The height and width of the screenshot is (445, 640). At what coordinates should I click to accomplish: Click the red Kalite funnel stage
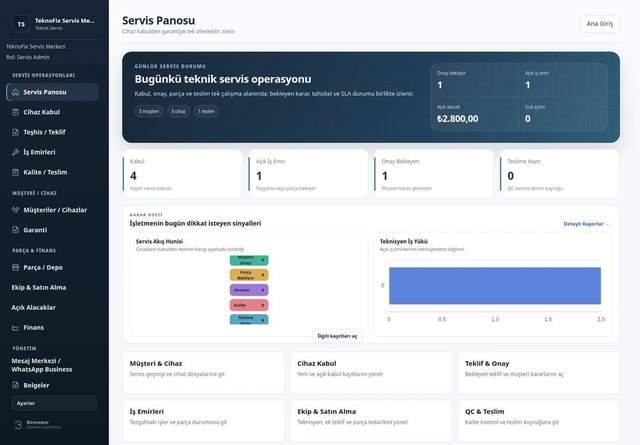pos(249,305)
